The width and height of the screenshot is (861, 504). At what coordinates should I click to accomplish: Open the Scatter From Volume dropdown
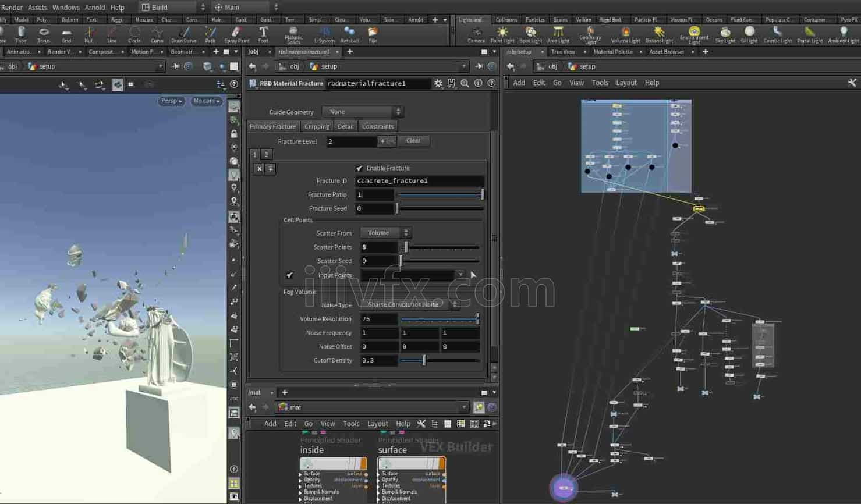[x=385, y=233]
